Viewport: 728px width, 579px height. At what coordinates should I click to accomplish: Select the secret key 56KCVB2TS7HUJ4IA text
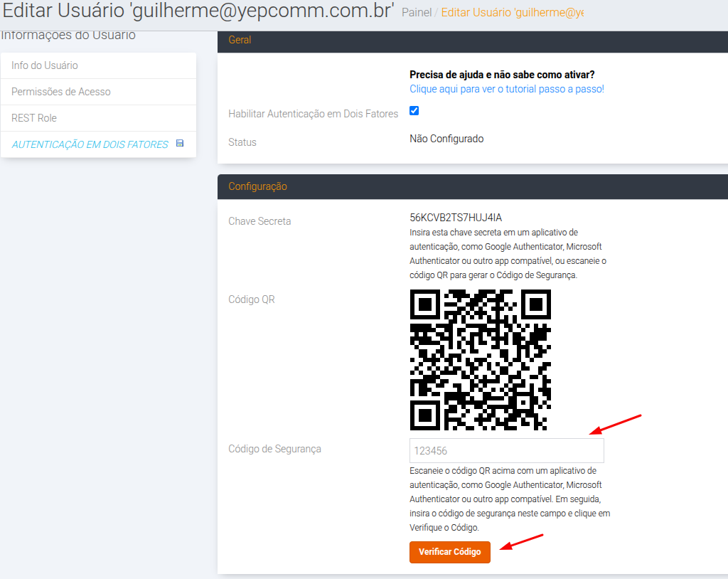(456, 218)
